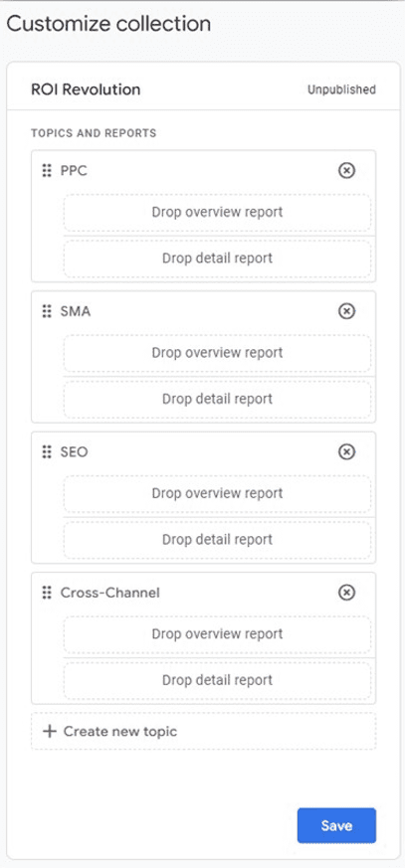The image size is (405, 868).
Task: Click the plus icon for new topic
Action: pos(50,731)
